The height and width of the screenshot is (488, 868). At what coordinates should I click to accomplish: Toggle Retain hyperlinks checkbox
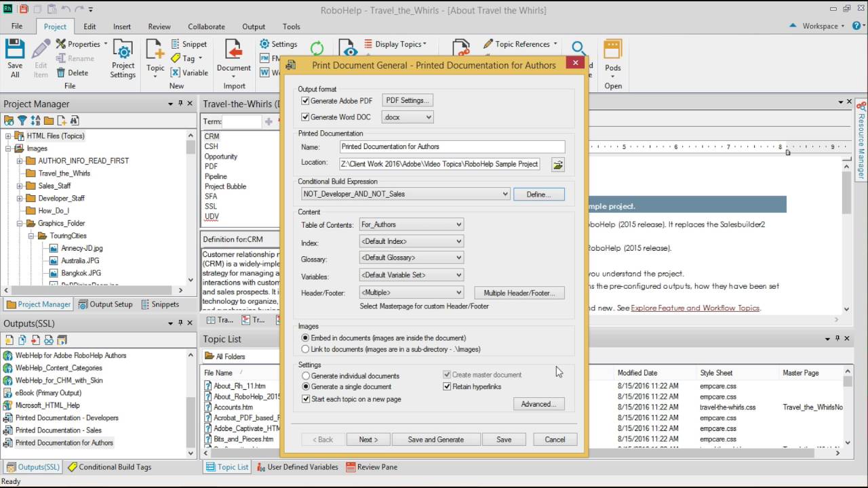tap(447, 386)
